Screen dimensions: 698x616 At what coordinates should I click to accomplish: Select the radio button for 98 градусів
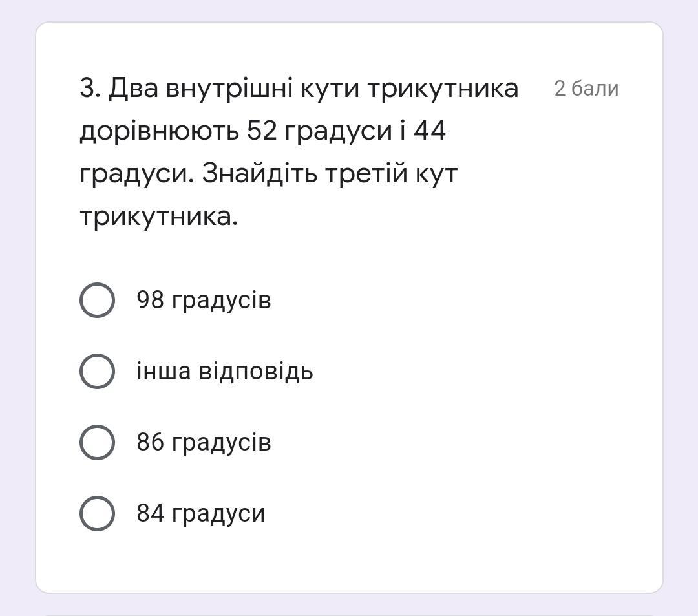[x=97, y=300]
